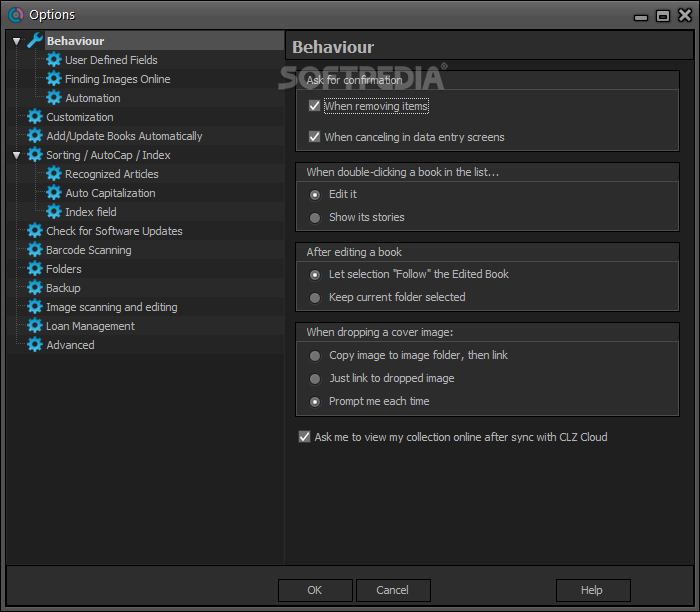Image resolution: width=700 pixels, height=612 pixels.
Task: Click the wrench icon beside Behaviour
Action: pyautogui.click(x=35, y=41)
